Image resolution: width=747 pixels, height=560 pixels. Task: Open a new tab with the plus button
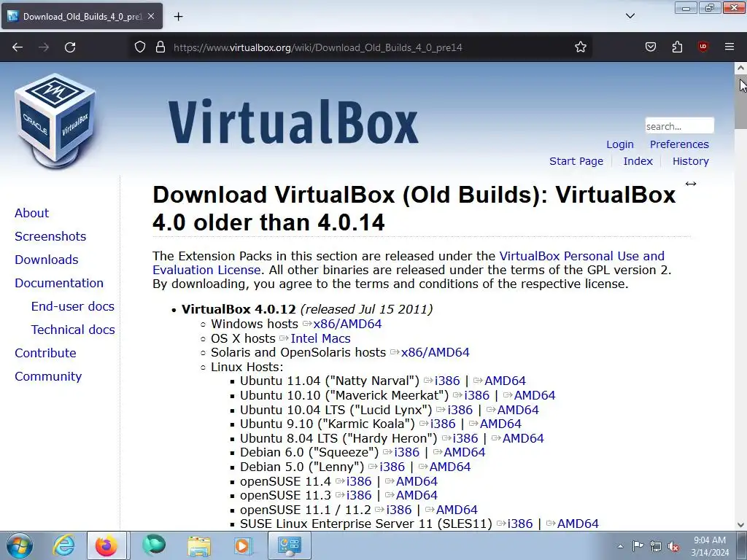(x=178, y=17)
